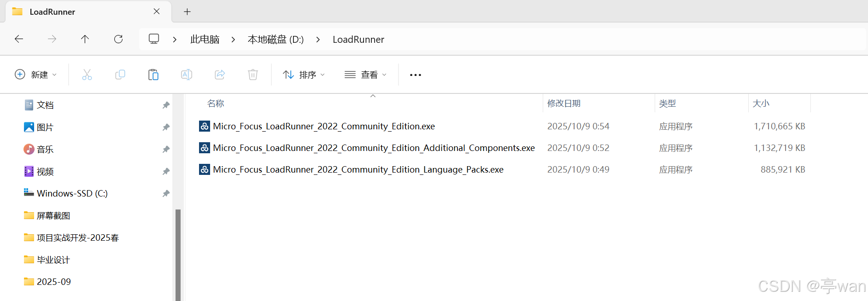Click date 2025/10/9 0:49
The width and height of the screenshot is (868, 301).
click(578, 169)
